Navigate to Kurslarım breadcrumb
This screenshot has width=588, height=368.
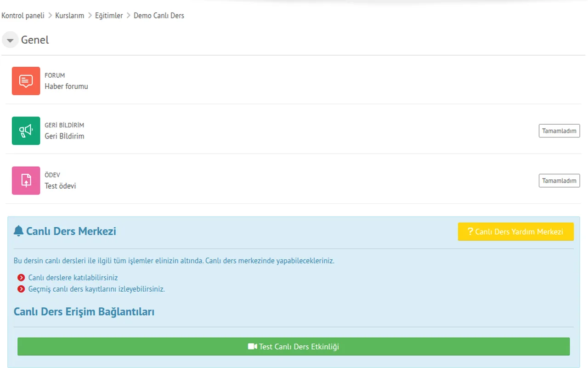pyautogui.click(x=70, y=16)
